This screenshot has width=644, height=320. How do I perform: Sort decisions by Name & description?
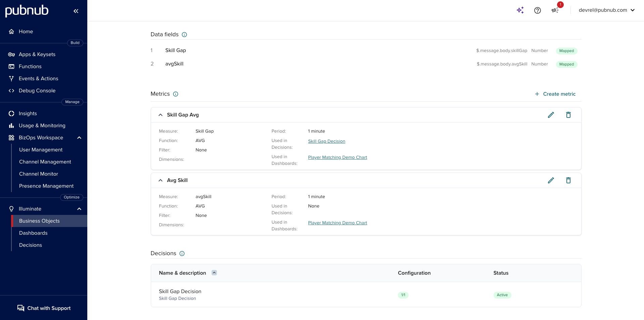[214, 273]
